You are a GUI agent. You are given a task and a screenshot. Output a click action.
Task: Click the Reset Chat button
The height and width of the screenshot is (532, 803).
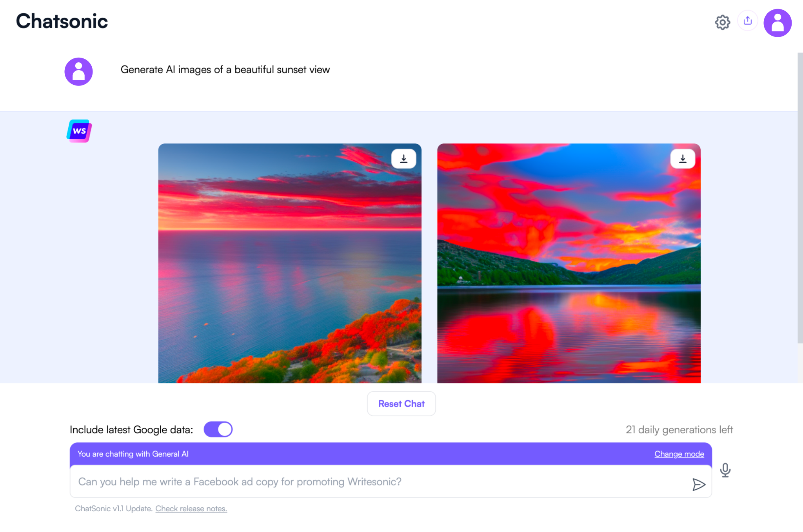(401, 404)
